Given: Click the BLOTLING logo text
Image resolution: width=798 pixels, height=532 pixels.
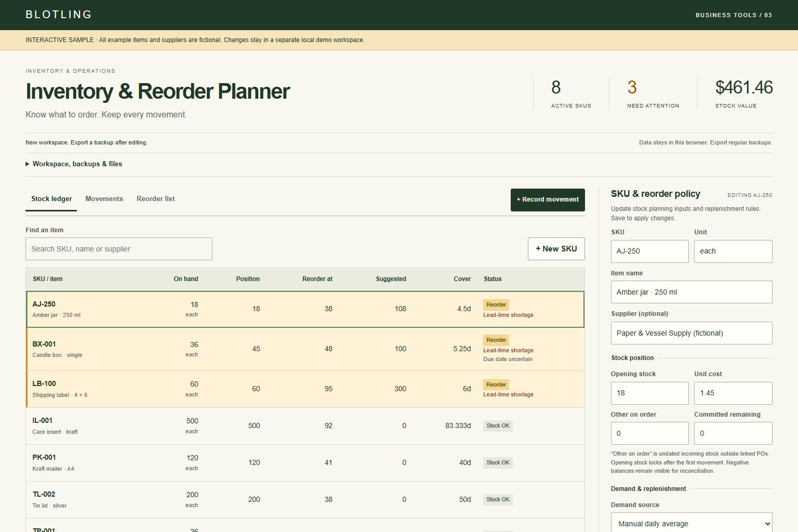Looking at the screenshot, I should pyautogui.click(x=59, y=15).
